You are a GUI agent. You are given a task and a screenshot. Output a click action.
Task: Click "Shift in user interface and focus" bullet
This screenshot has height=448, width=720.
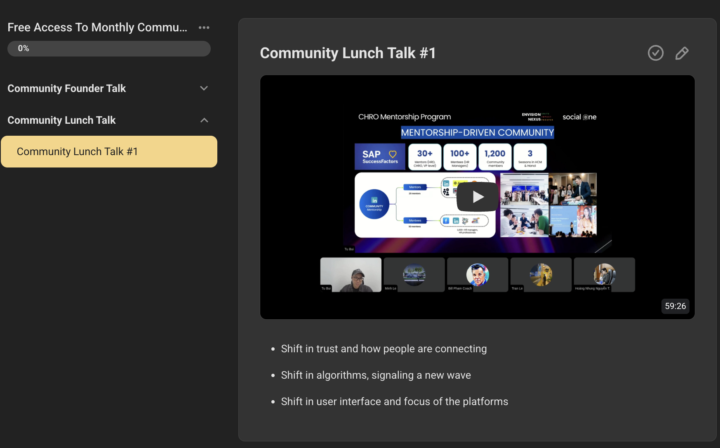[394, 402]
